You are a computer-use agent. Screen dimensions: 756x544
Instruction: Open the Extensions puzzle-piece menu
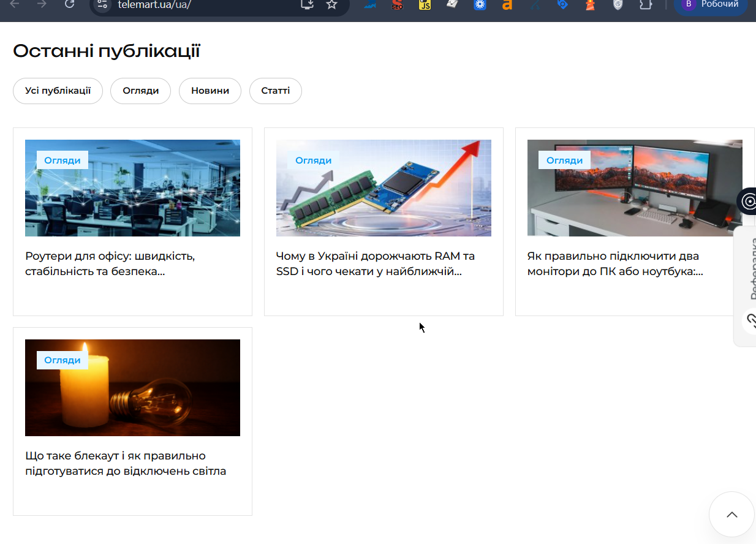pos(645,5)
